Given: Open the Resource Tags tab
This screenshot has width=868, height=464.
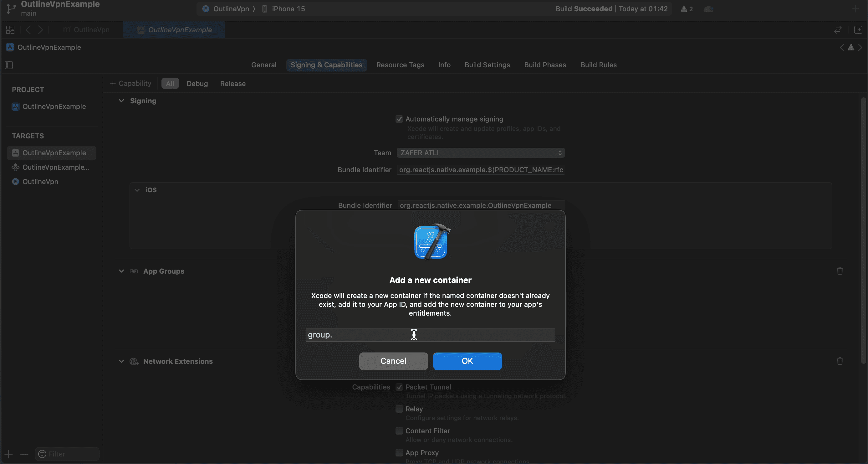Looking at the screenshot, I should (x=400, y=65).
